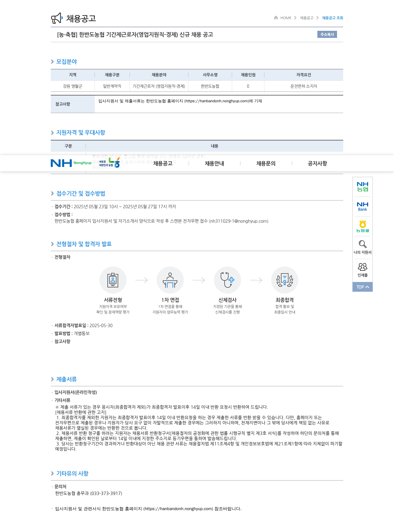
Task: Click the 자격요건 column header
Action: pos(304,75)
